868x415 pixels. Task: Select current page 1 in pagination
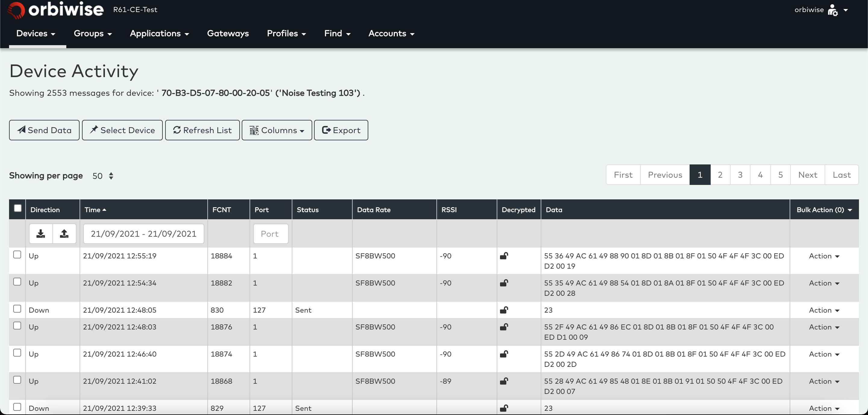coord(700,175)
